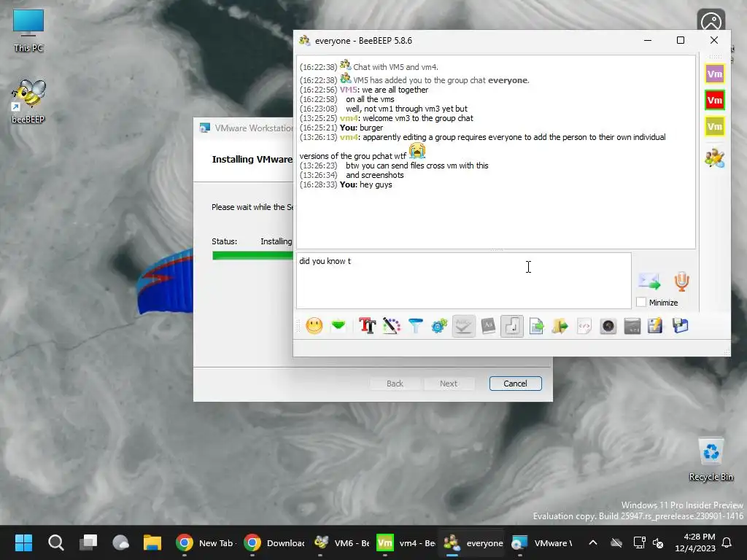Open the Recycle Bin desktop icon
The height and width of the screenshot is (560, 747).
point(711,459)
